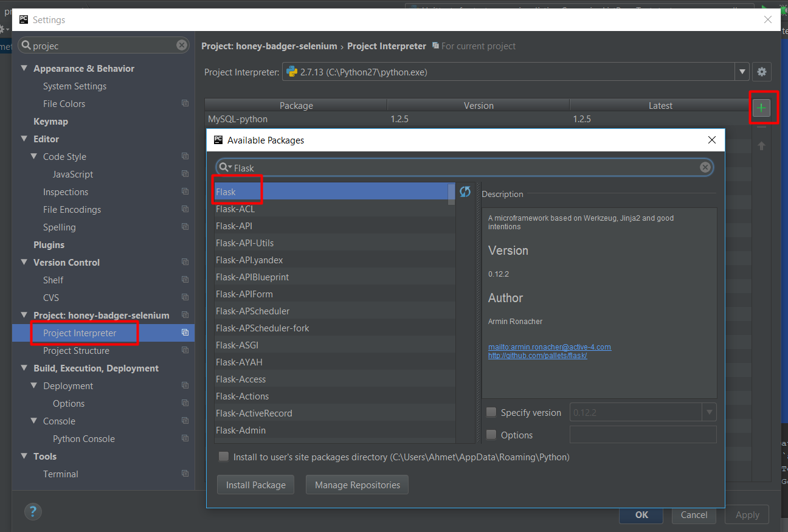The height and width of the screenshot is (532, 788).
Task: Click the copy icon beside Code Style
Action: (x=185, y=156)
